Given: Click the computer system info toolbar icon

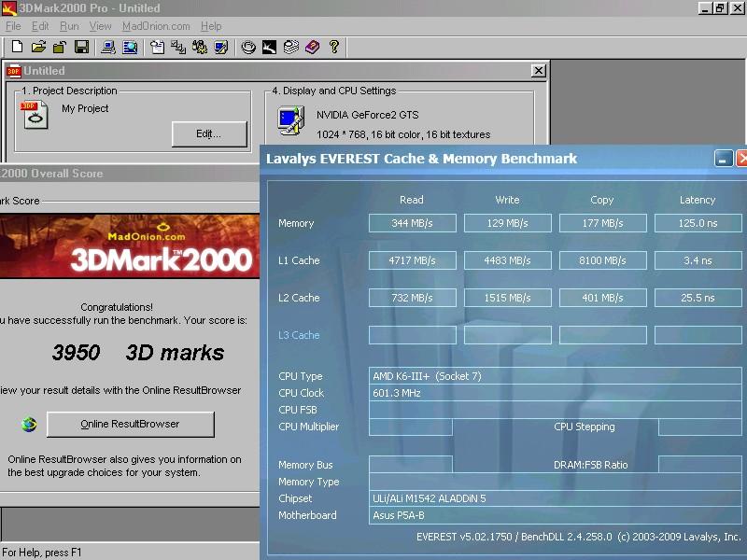Looking at the screenshot, I should click(x=108, y=47).
